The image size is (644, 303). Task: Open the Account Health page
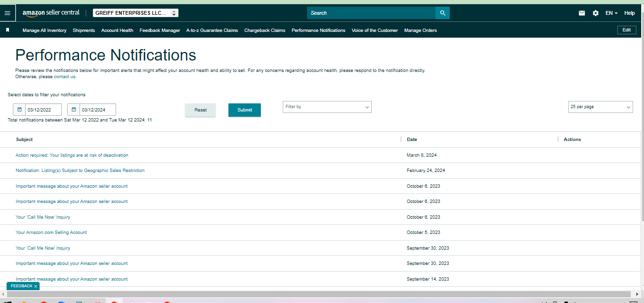tap(117, 30)
